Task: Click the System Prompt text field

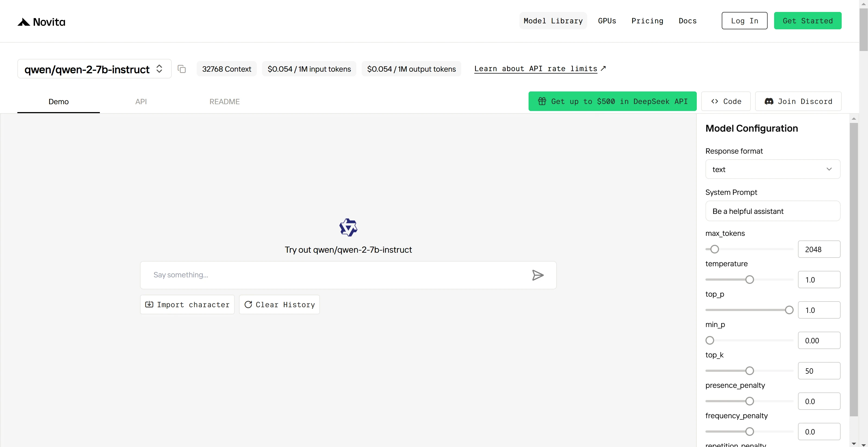Action: 773,211
